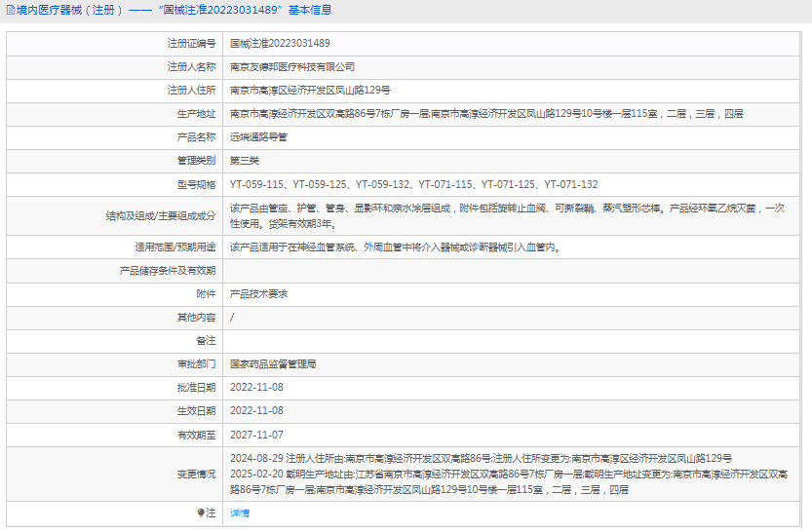Click the 注册人住所 label
This screenshot has height=532, width=812.
[192, 90]
